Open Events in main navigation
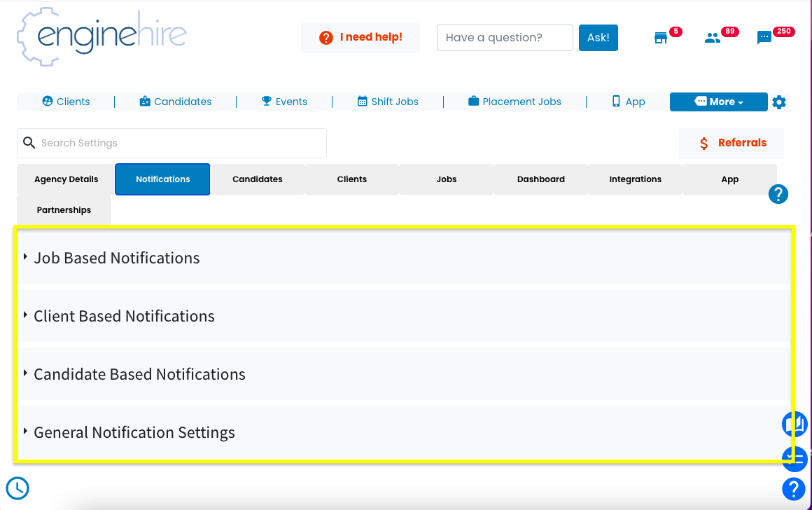This screenshot has height=510, width=812. (284, 102)
